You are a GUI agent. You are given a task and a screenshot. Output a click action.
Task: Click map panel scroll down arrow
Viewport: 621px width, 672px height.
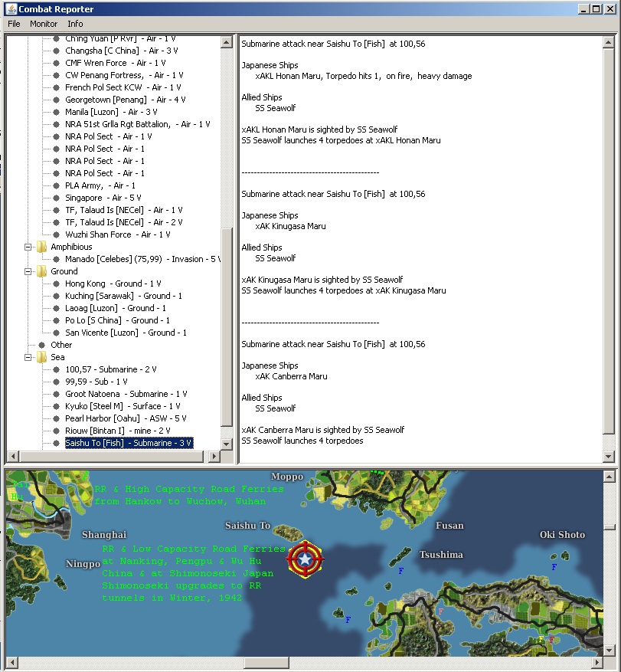[609, 650]
